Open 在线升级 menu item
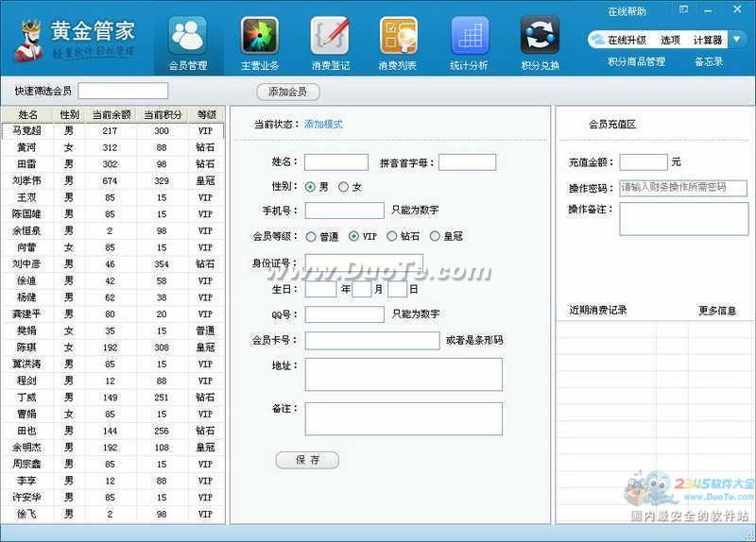756x542 pixels. coord(627,40)
